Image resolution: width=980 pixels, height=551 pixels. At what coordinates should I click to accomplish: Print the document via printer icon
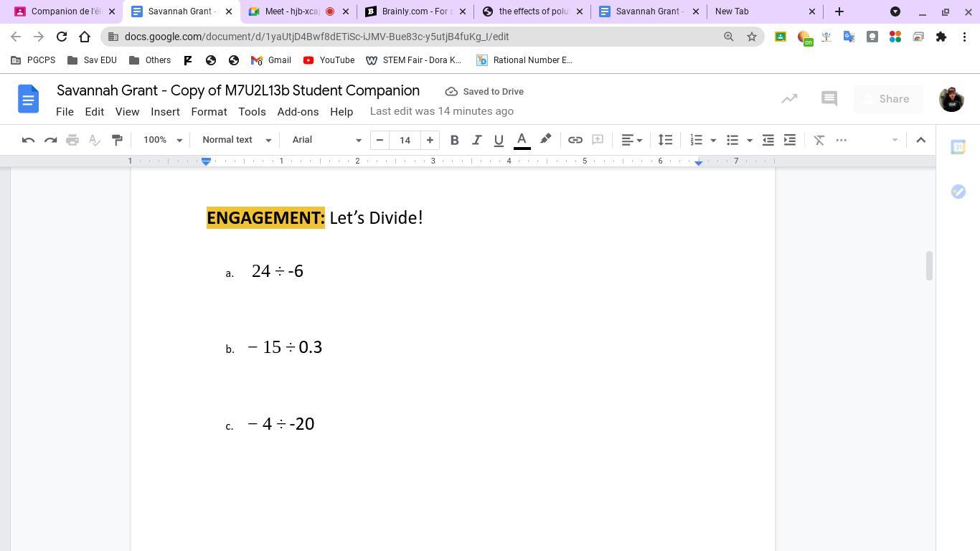72,140
